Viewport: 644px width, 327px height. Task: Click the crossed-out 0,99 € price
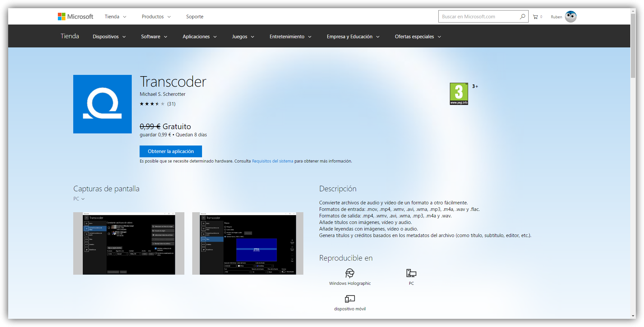(x=150, y=127)
